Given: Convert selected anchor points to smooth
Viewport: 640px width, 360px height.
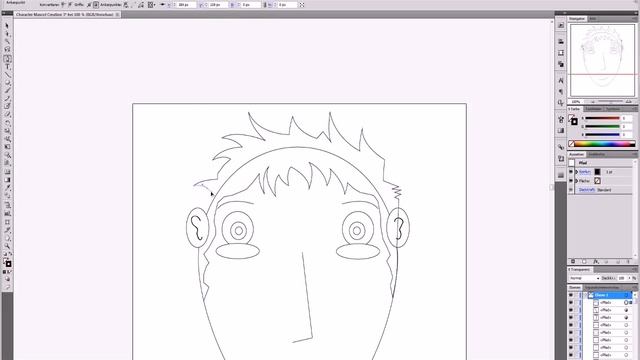Looking at the screenshot, I should point(70,4).
